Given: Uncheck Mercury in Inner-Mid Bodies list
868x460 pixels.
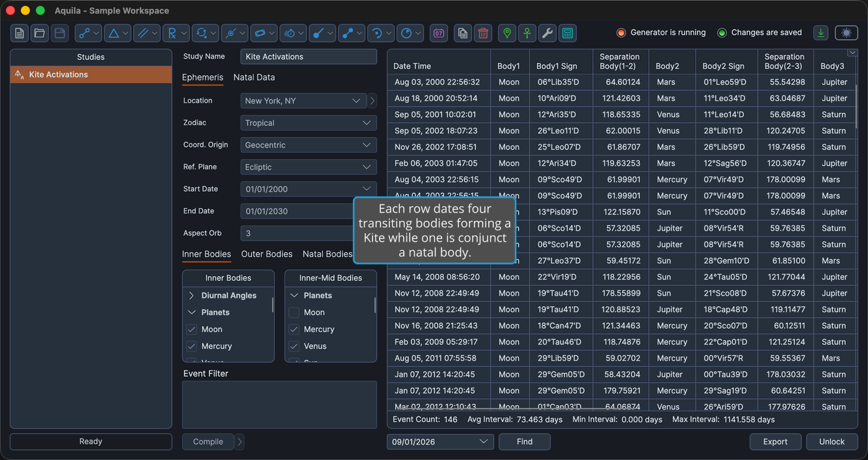Looking at the screenshot, I should pyautogui.click(x=294, y=329).
